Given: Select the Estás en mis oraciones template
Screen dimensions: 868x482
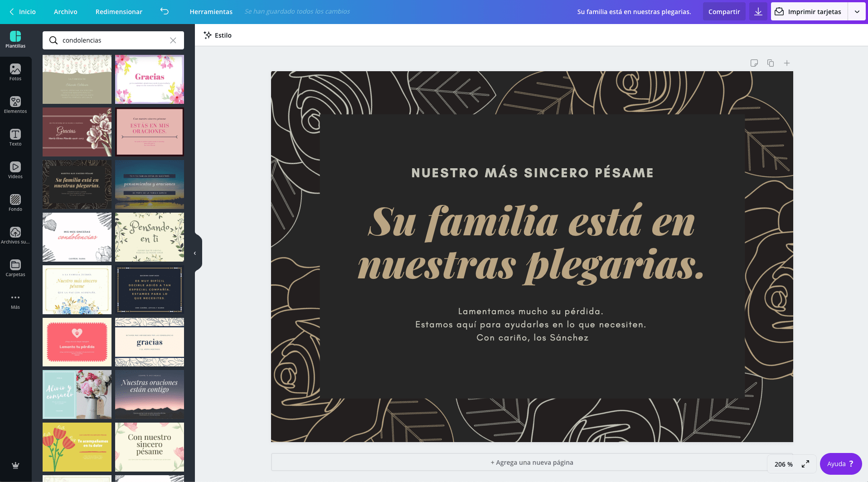Looking at the screenshot, I should point(150,132).
